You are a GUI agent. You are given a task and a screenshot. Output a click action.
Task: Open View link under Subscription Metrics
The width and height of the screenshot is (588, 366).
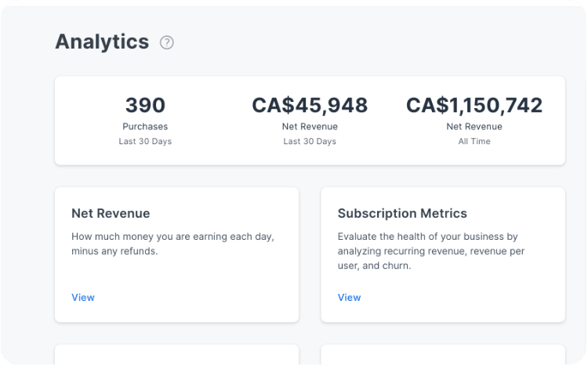350,297
